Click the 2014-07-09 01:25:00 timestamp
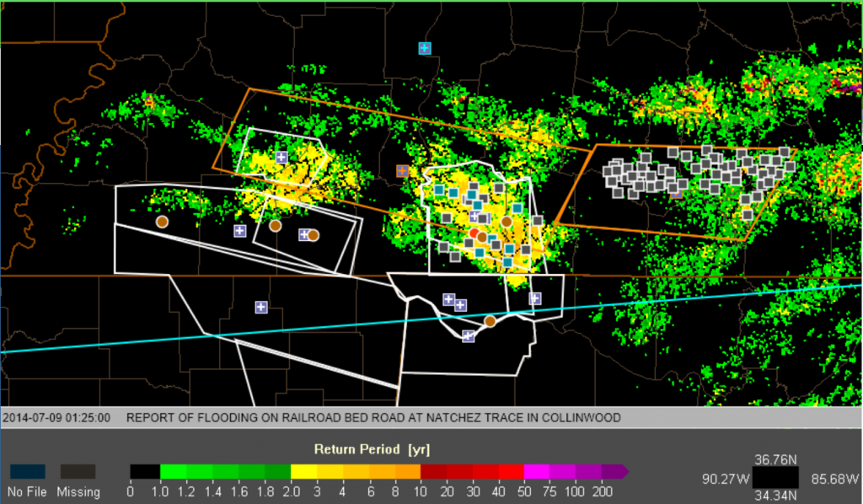Viewport: 863px width, 504px height. coord(57,418)
